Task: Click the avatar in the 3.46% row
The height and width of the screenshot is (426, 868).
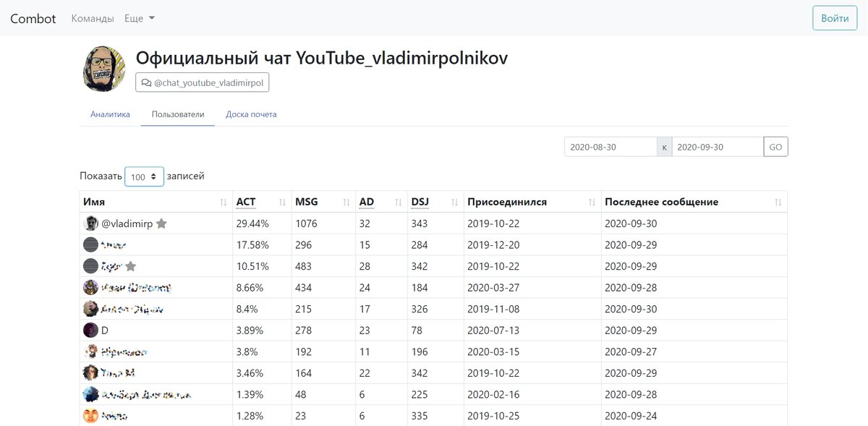Action: point(90,373)
